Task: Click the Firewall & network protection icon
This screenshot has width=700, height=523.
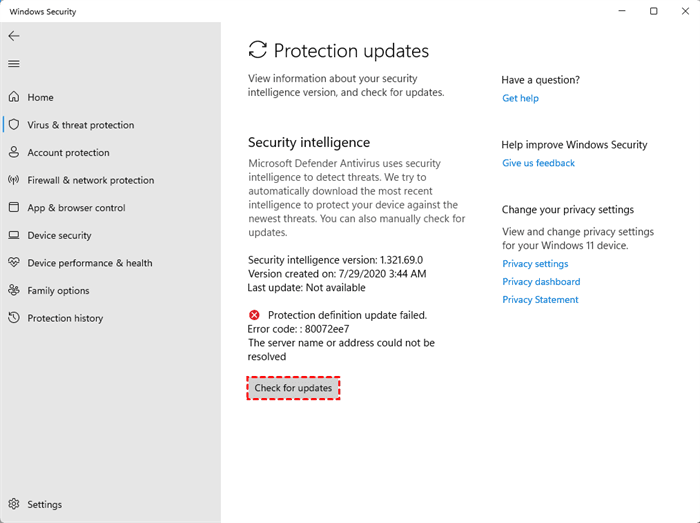Action: 14,180
